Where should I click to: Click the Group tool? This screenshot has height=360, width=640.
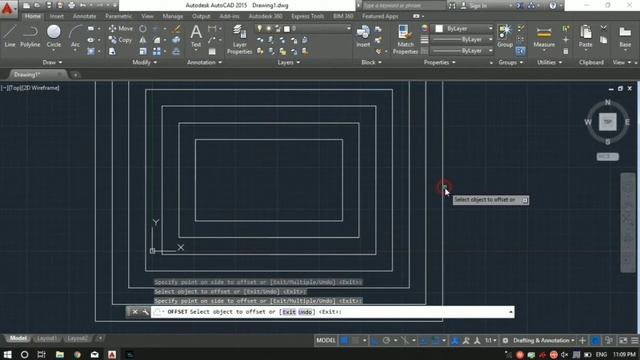(505, 36)
